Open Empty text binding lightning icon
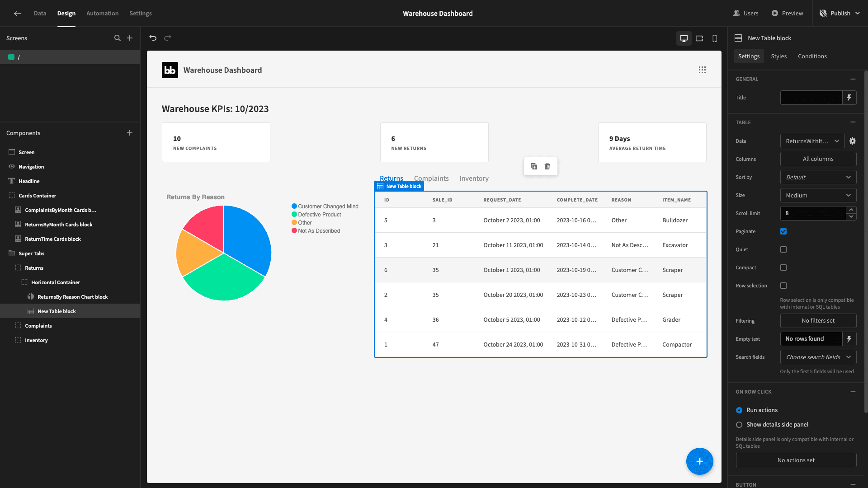This screenshot has width=868, height=488. point(849,339)
